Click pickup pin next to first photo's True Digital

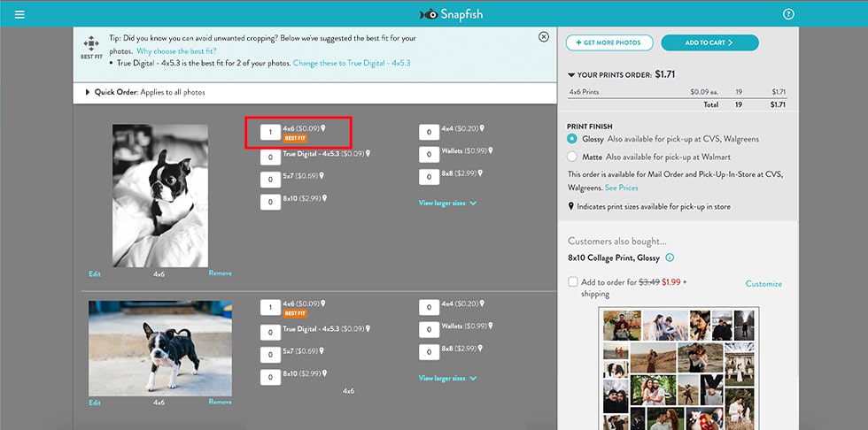(367, 154)
